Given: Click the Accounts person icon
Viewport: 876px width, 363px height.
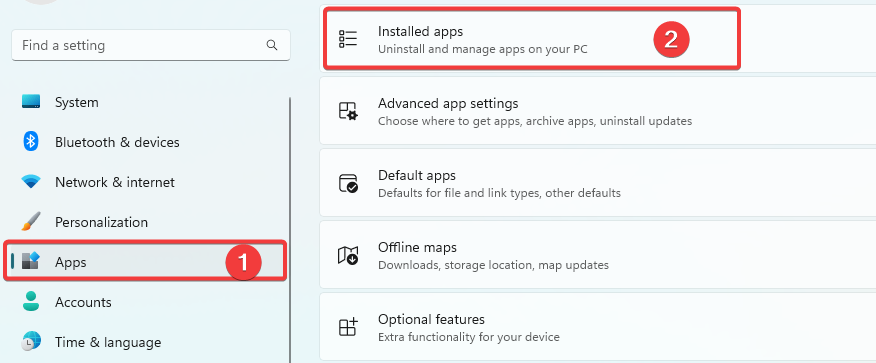Looking at the screenshot, I should [x=31, y=302].
